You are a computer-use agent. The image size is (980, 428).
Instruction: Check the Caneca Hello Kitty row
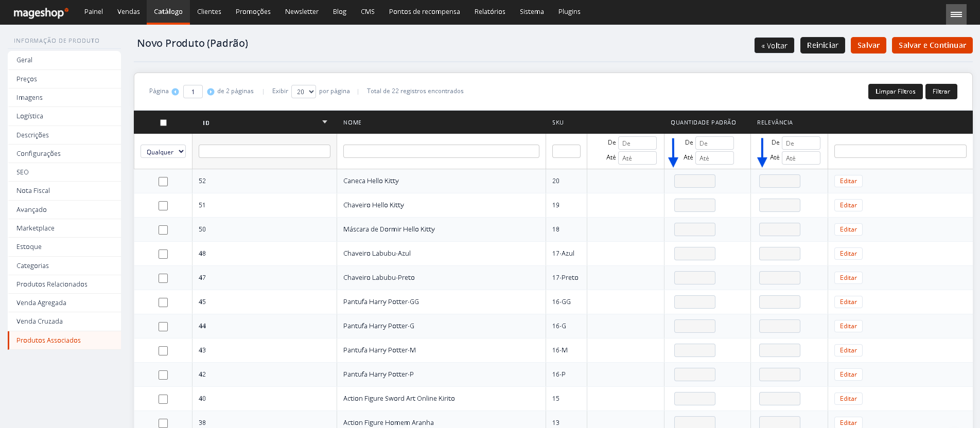(163, 182)
